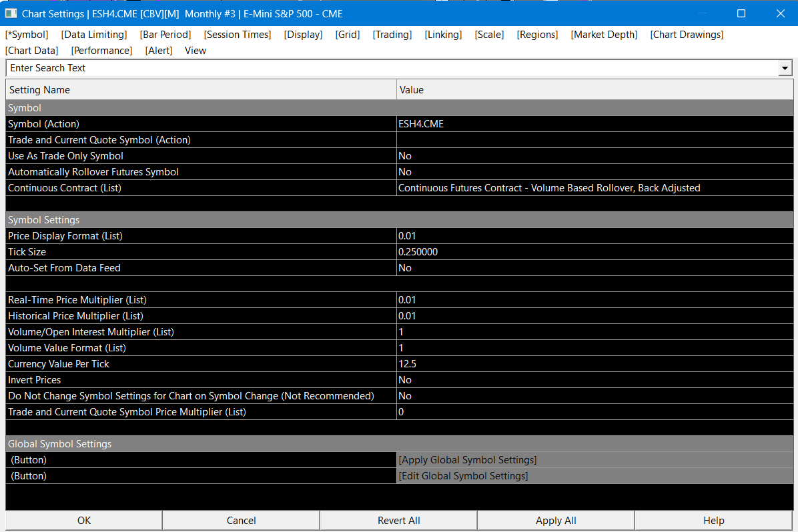Viewport: 798px width, 532px height.
Task: Edit Currency Value Per Tick value 12.5
Action: 594,364
